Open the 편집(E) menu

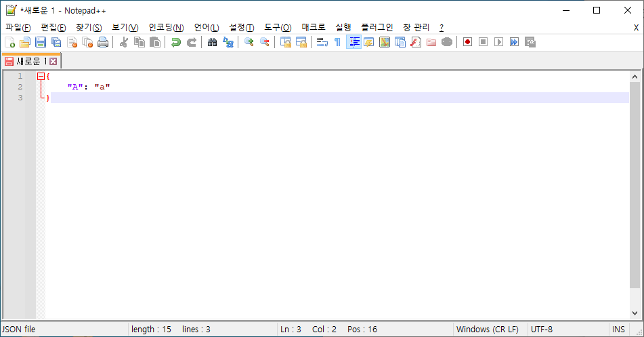coord(53,28)
